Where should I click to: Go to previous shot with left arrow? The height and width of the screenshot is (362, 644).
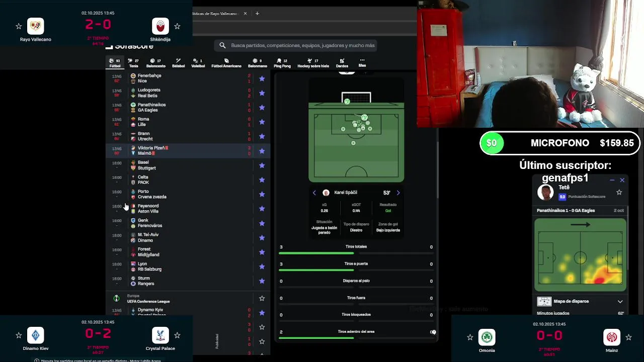pos(314,193)
